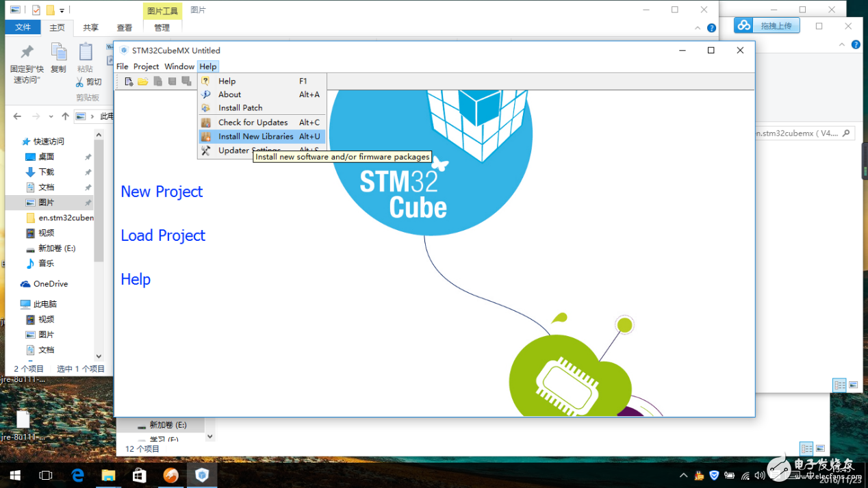Select 下载 in quick access list
Screen dimensions: 868x488
[x=46, y=172]
